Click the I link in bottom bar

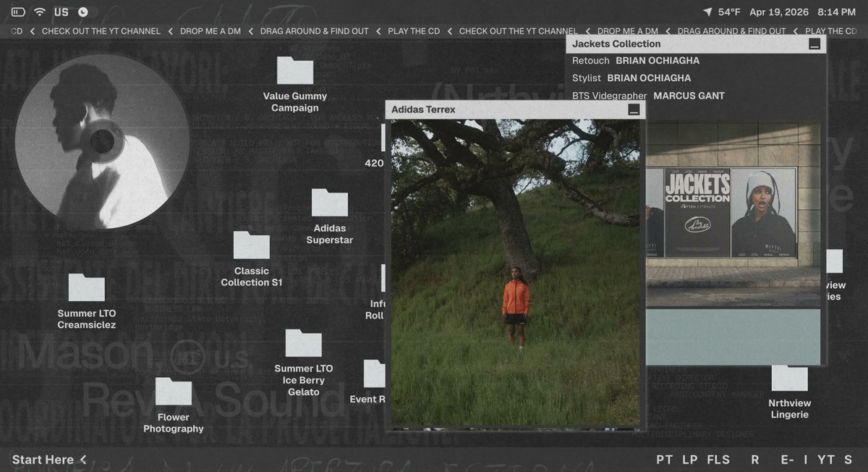click(806, 460)
